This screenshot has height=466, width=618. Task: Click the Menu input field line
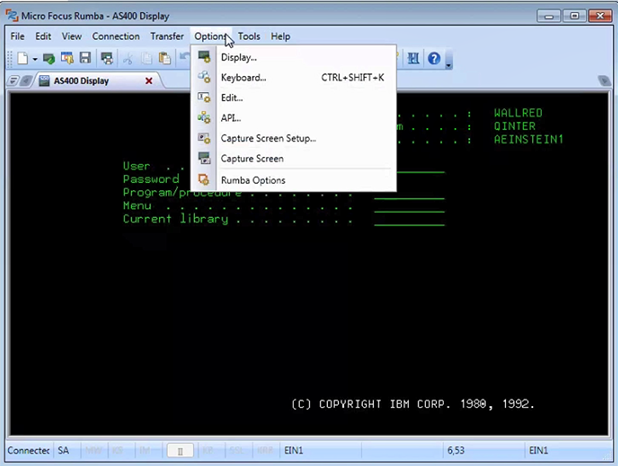tap(409, 208)
